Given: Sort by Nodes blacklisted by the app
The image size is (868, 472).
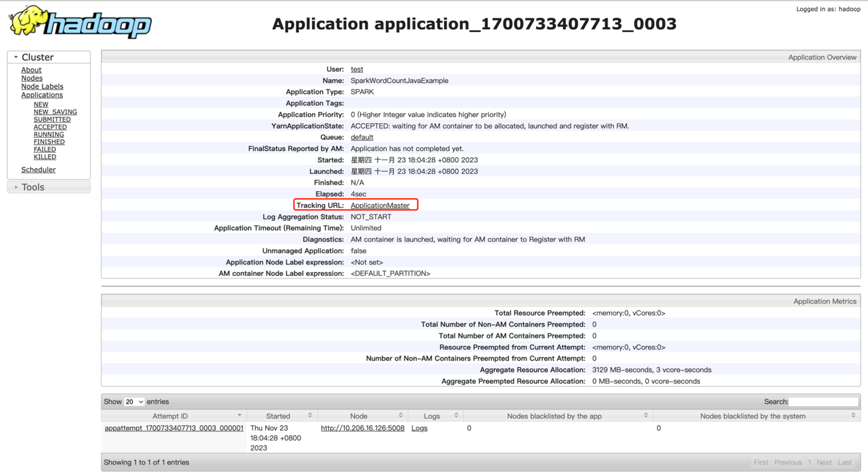Looking at the screenshot, I should pos(645,416).
